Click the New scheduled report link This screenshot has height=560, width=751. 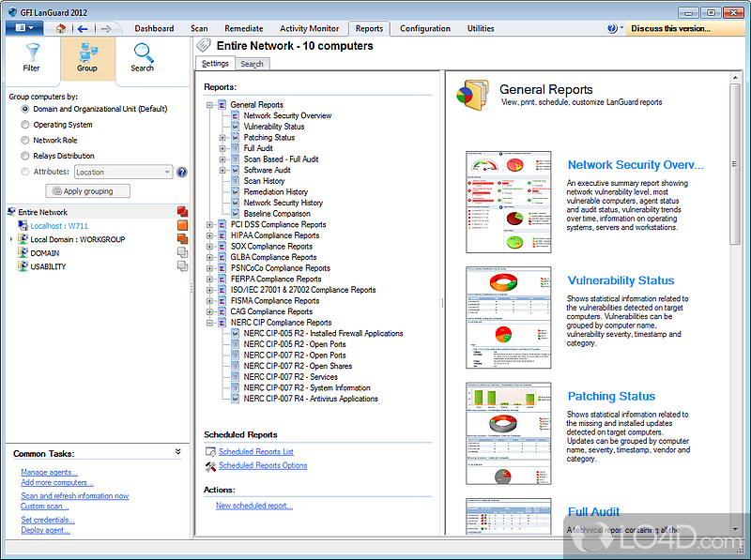(253, 506)
